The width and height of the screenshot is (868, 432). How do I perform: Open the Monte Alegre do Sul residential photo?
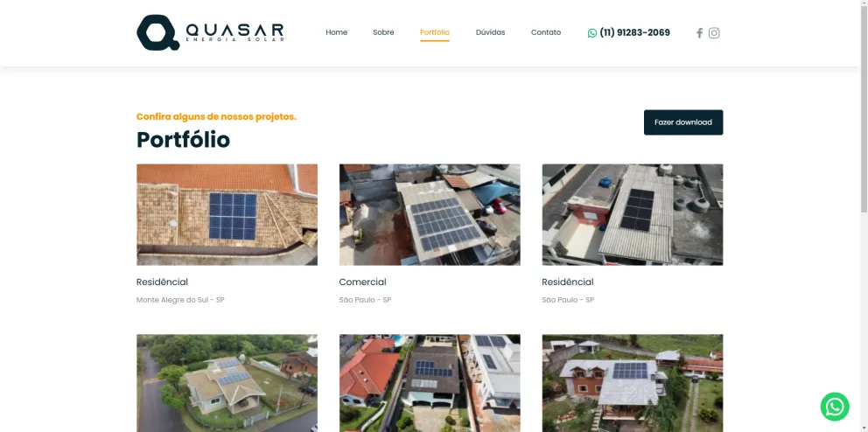(x=227, y=214)
